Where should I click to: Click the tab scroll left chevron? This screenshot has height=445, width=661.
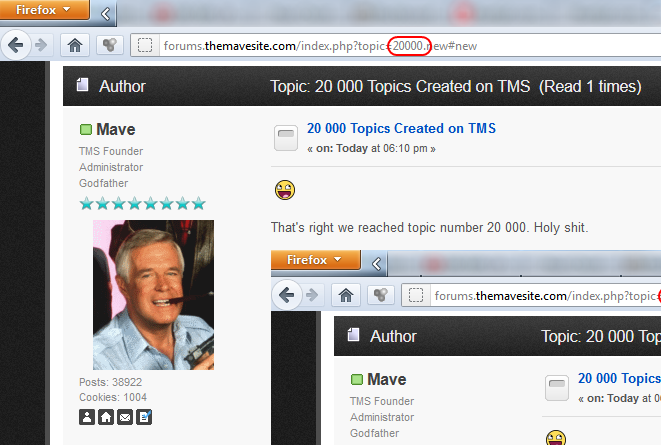click(106, 14)
